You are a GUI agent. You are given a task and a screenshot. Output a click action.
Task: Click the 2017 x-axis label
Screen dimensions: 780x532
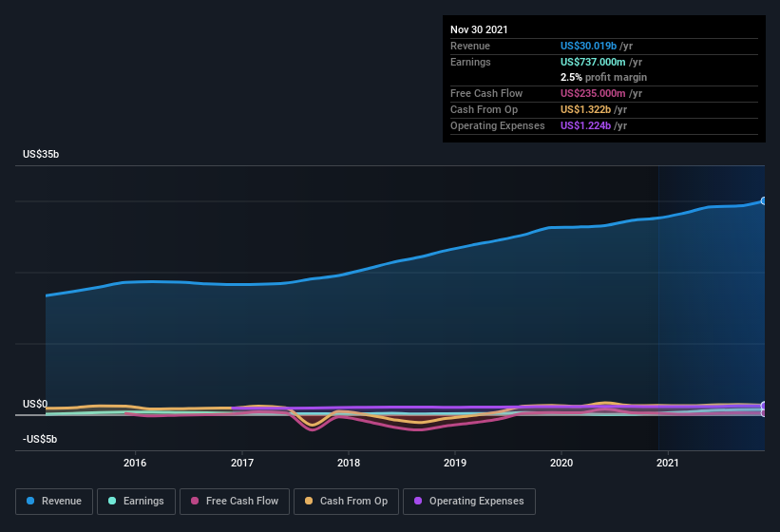242,463
